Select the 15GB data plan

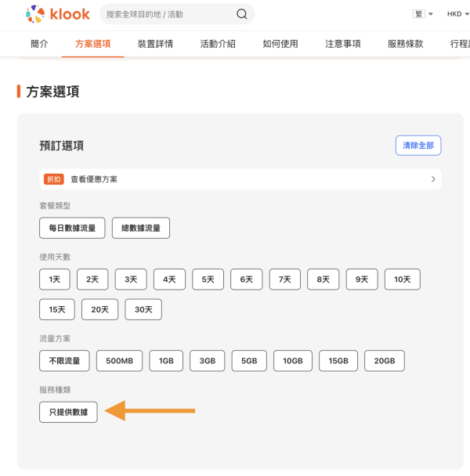pos(338,361)
